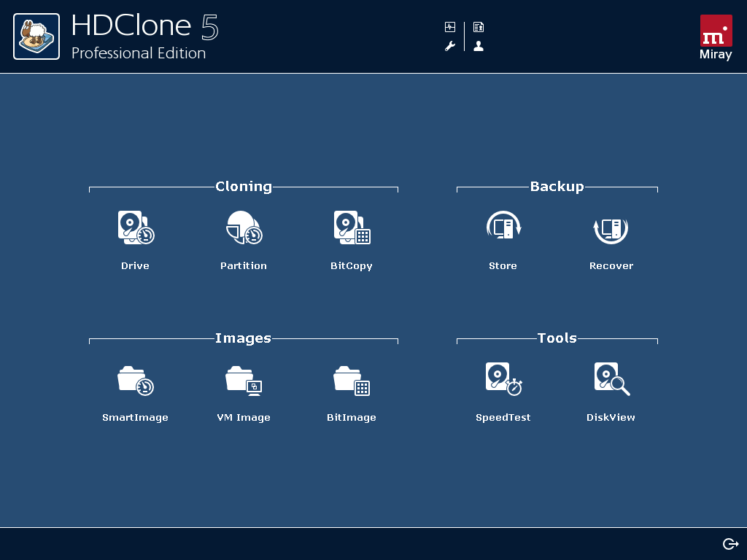Open the Drive cloning tool
The width and height of the screenshot is (747, 560).
point(136,227)
